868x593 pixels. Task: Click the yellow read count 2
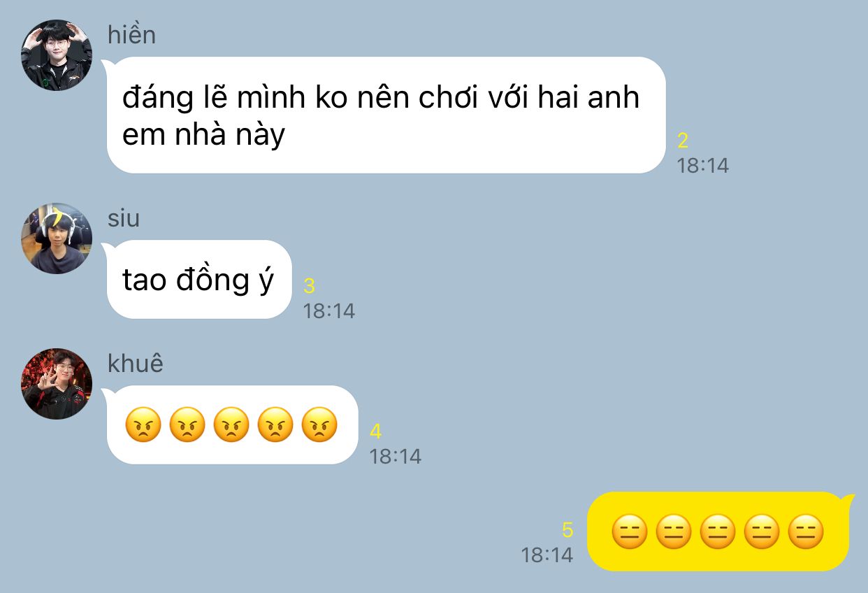[683, 141]
